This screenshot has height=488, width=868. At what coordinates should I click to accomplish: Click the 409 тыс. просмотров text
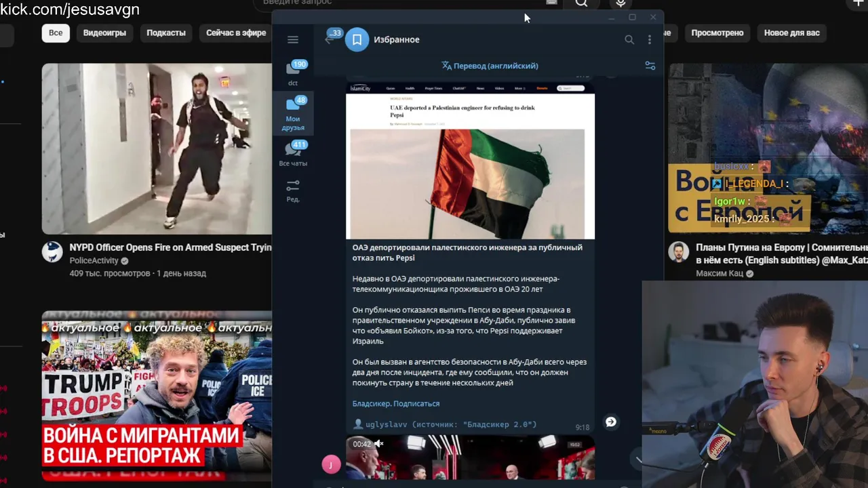[109, 274]
